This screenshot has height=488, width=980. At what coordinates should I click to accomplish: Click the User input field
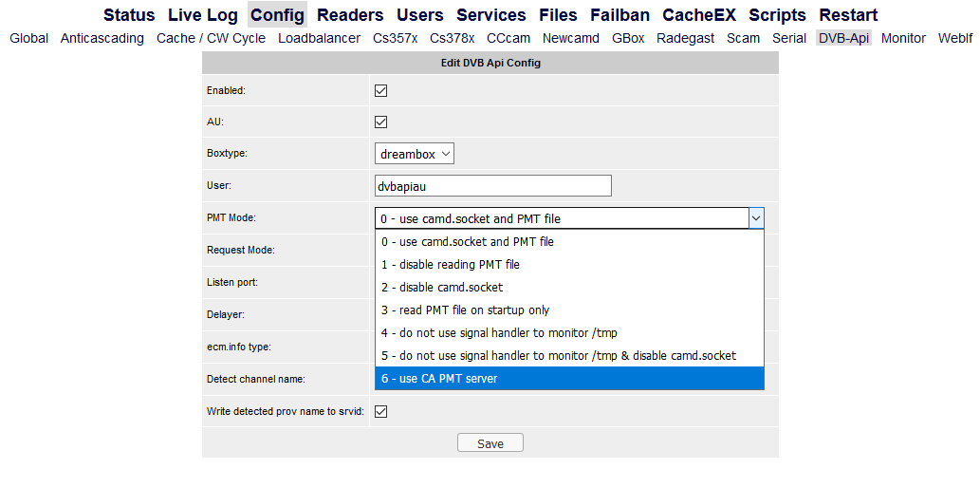[493, 186]
